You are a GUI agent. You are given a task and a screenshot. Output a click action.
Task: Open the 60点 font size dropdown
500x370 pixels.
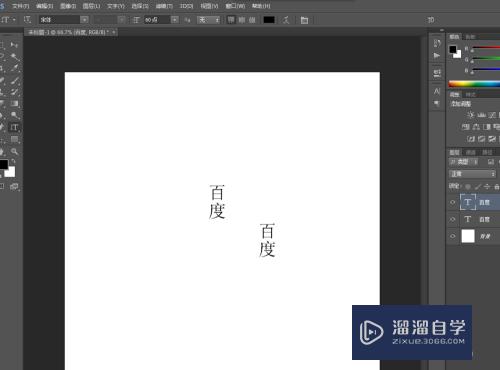(x=175, y=20)
